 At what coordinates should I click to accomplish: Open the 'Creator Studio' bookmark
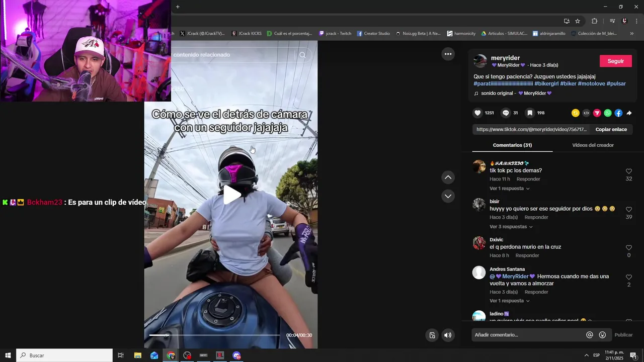coord(373,34)
